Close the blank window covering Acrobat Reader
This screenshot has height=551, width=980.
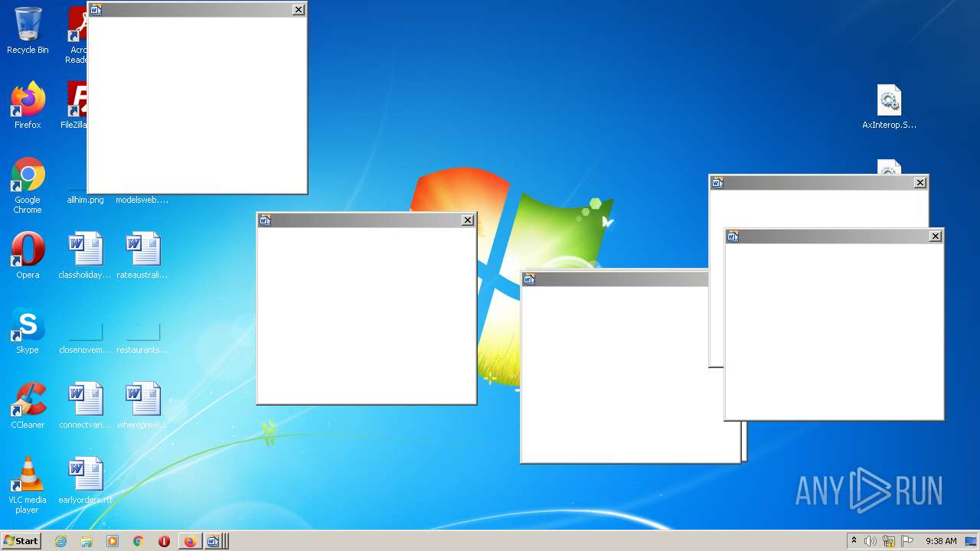[299, 10]
